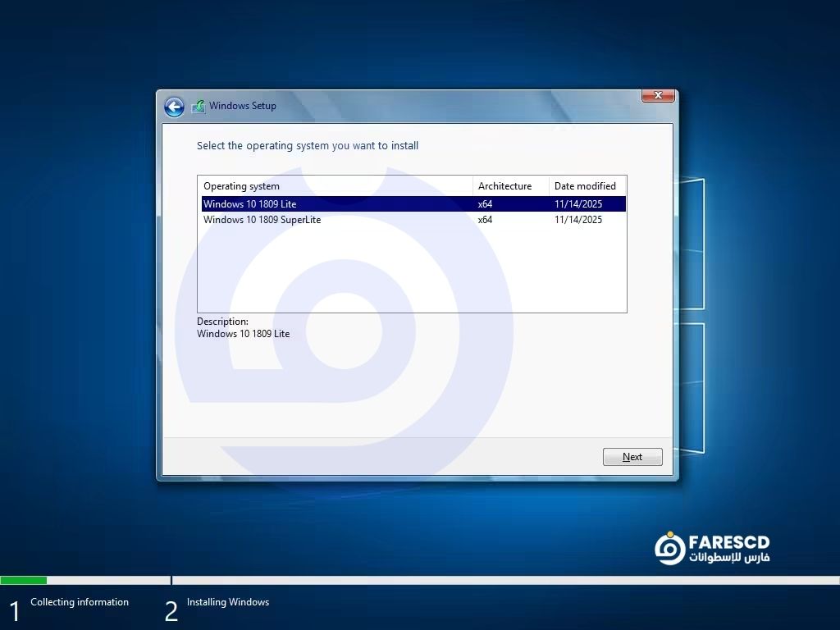Viewport: 840px width, 630px height.
Task: Click the Installing Windows step label
Action: pos(227,602)
